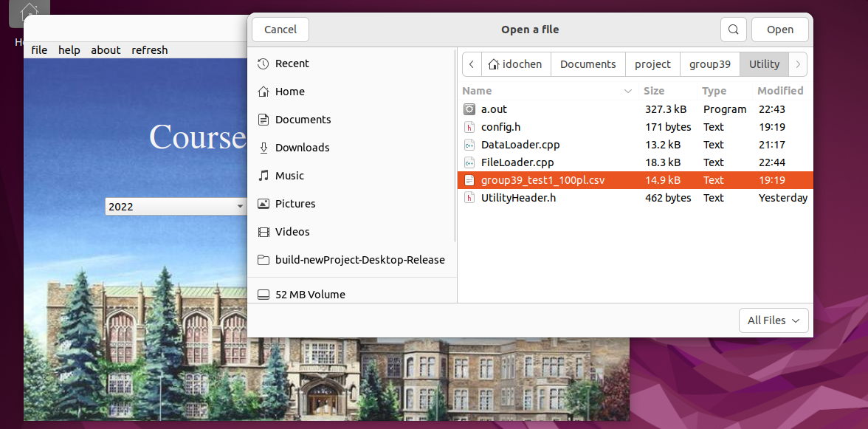Click the 462 bytes size cell
This screenshot has height=429, width=868.
[668, 198]
